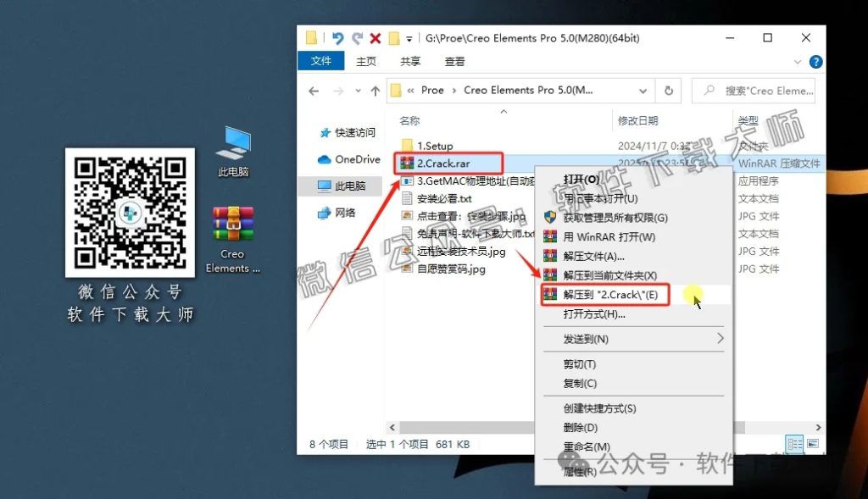Select the 3.GetMAC物理地址 application file
The height and width of the screenshot is (499, 868).
click(467, 181)
